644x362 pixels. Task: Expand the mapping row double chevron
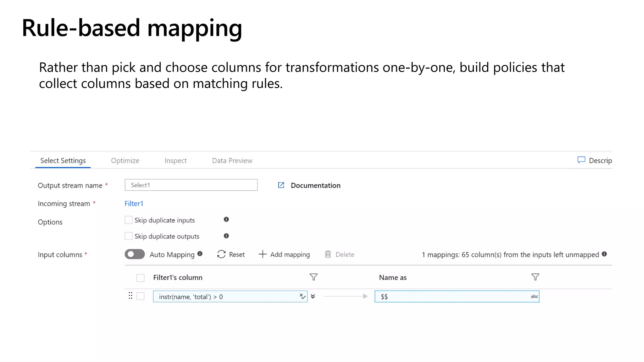(x=313, y=296)
